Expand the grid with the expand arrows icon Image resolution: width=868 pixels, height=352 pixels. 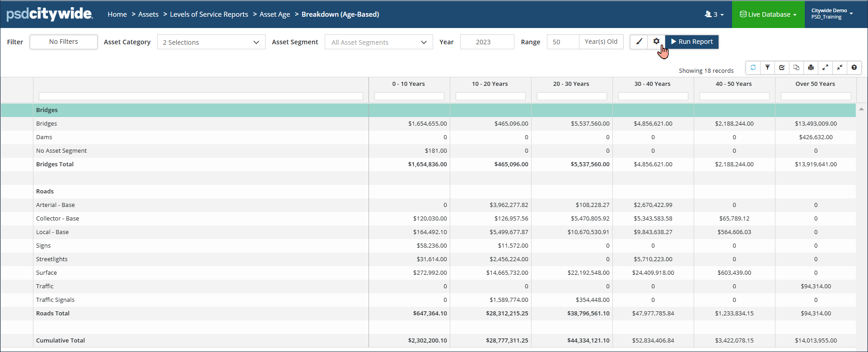825,68
